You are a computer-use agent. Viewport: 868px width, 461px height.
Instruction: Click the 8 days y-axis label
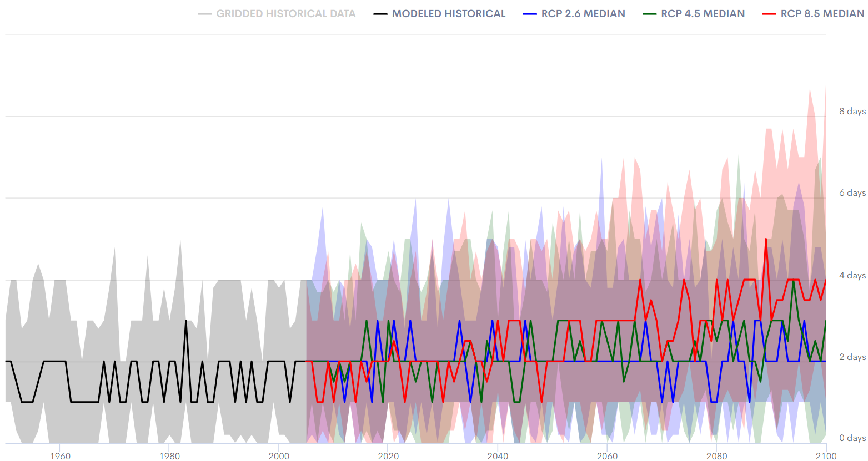point(852,111)
